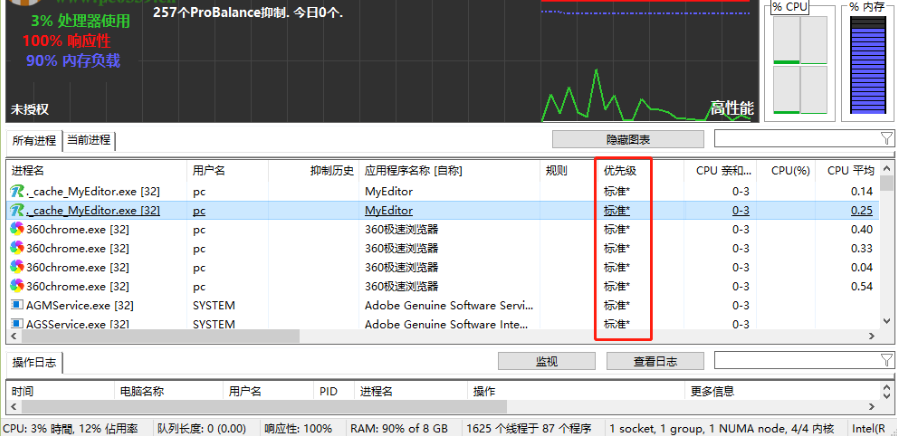Click the % CPU core usage gauge
The height and width of the screenshot is (436, 897).
800,65
